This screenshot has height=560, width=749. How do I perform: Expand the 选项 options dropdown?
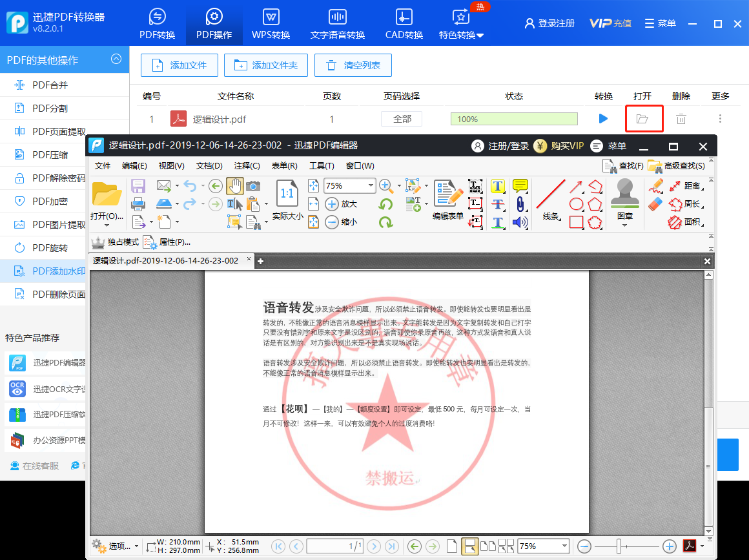[136, 546]
